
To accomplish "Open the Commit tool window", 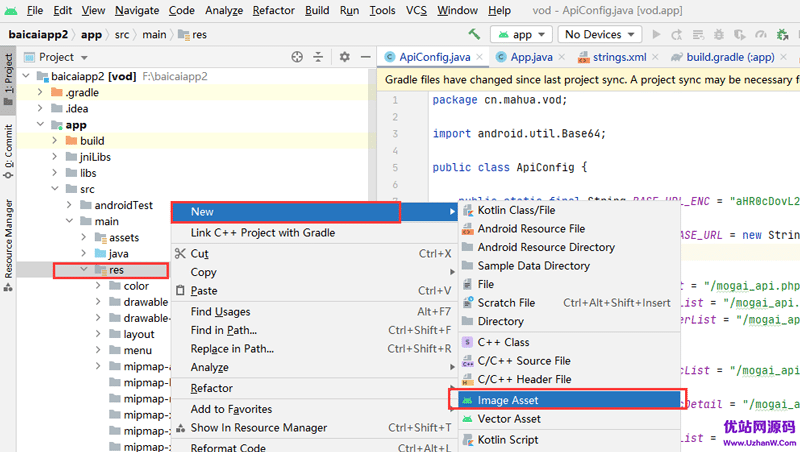I will click(8, 152).
